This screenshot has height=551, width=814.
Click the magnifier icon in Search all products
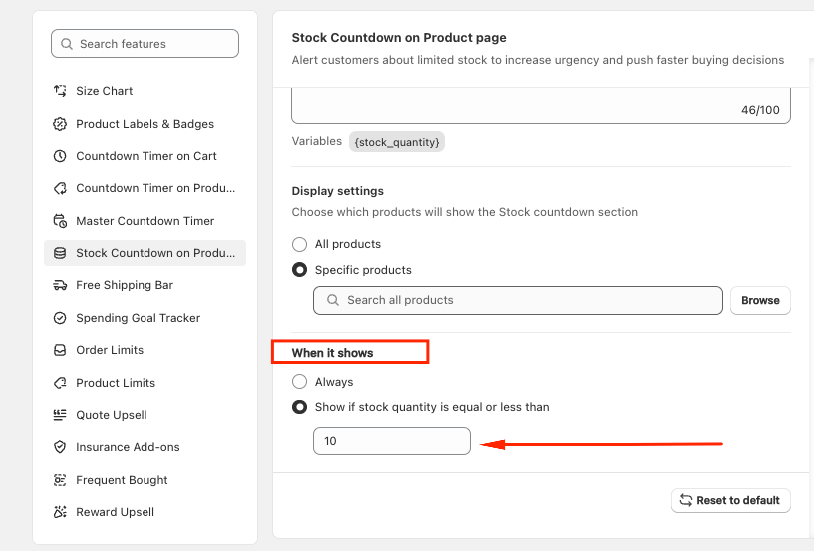333,300
